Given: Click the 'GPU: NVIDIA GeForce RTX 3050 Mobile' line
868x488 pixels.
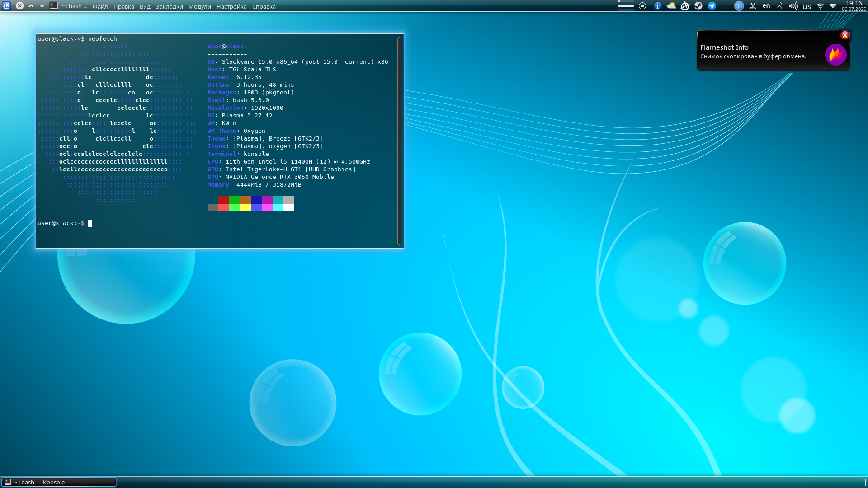Looking at the screenshot, I should (x=271, y=177).
